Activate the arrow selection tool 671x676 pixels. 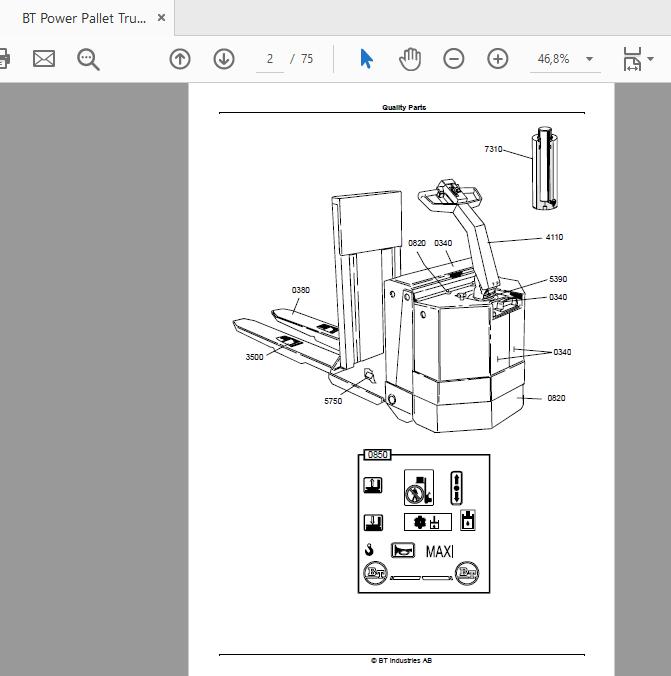tap(366, 59)
